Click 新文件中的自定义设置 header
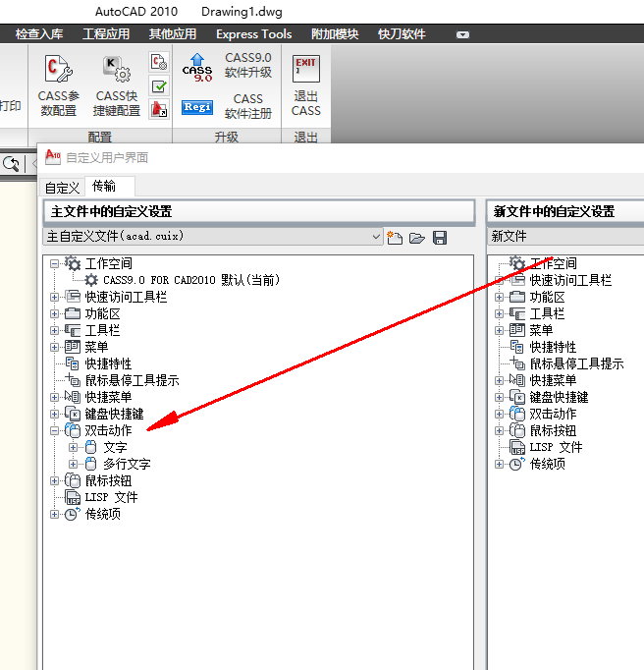This screenshot has width=644, height=670. point(565,211)
